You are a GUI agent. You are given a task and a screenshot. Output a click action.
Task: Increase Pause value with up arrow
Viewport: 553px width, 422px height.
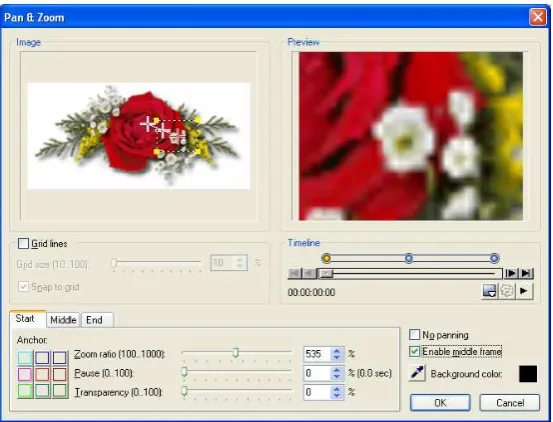point(337,370)
